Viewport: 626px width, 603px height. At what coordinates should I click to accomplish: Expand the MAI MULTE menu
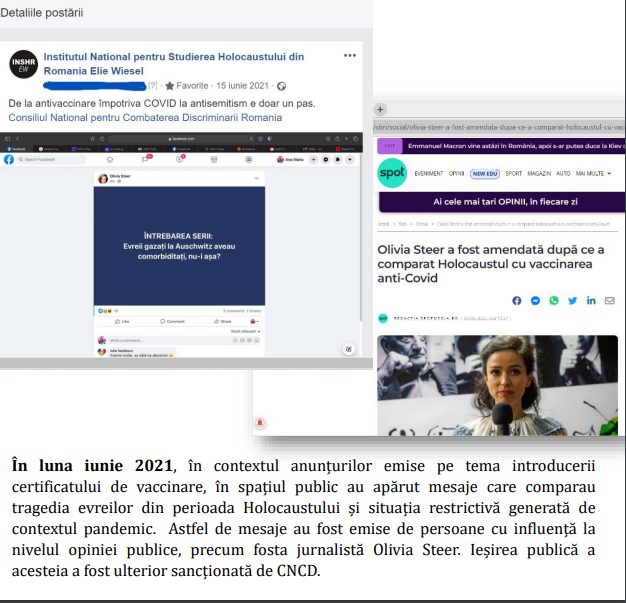point(602,174)
